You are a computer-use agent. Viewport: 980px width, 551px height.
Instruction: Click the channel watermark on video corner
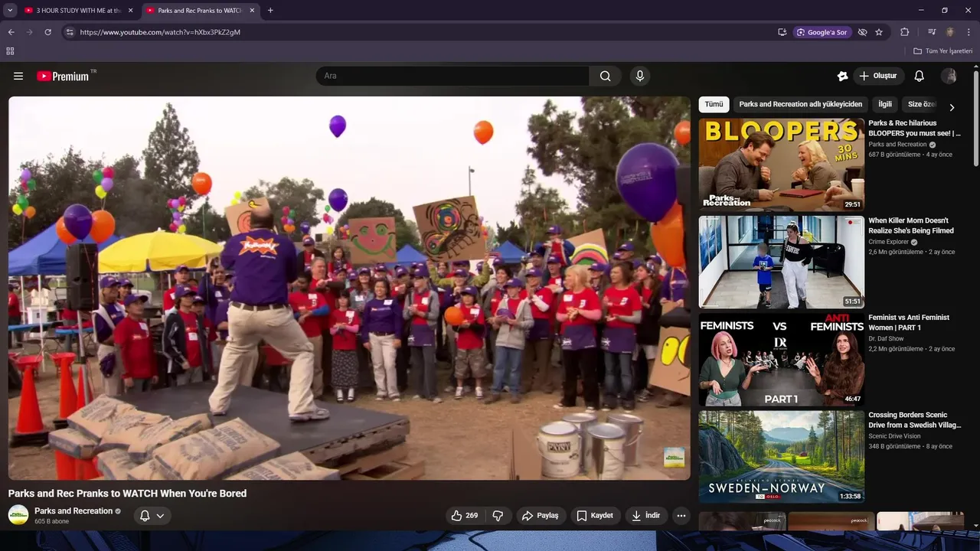click(x=674, y=457)
